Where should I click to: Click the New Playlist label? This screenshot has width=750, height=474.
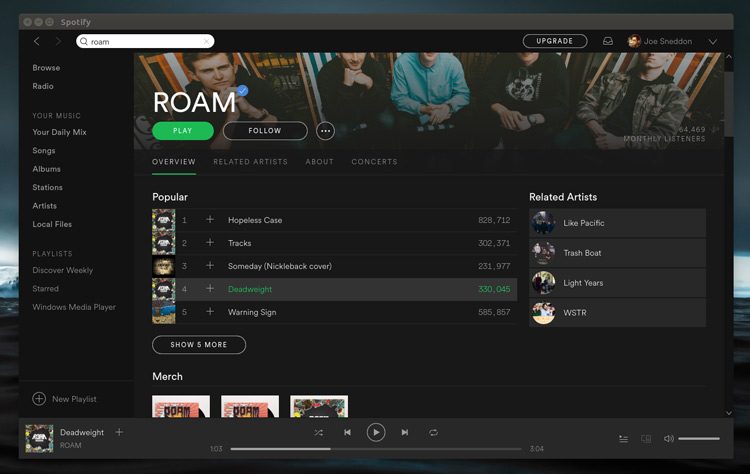74,399
